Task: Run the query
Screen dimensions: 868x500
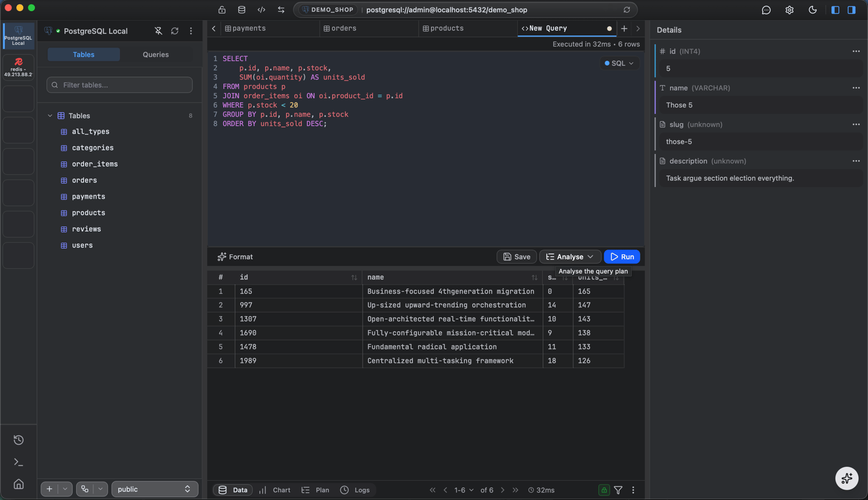Action: click(622, 257)
